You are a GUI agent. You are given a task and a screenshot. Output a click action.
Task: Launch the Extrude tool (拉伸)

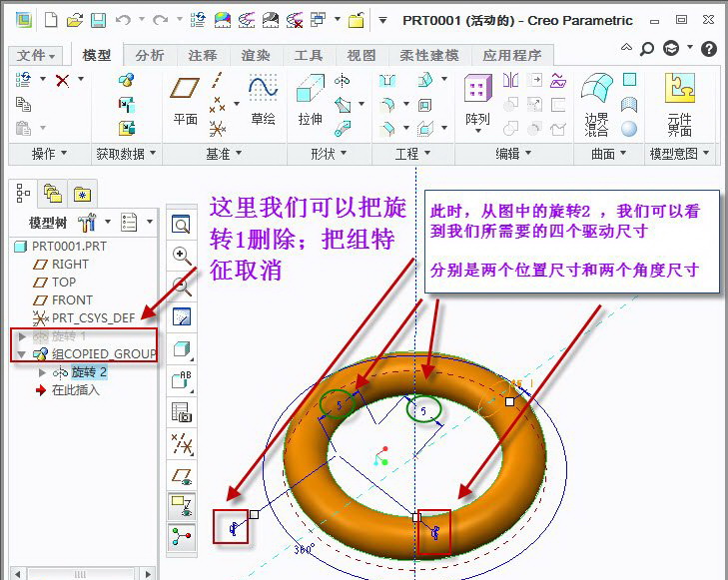311,100
